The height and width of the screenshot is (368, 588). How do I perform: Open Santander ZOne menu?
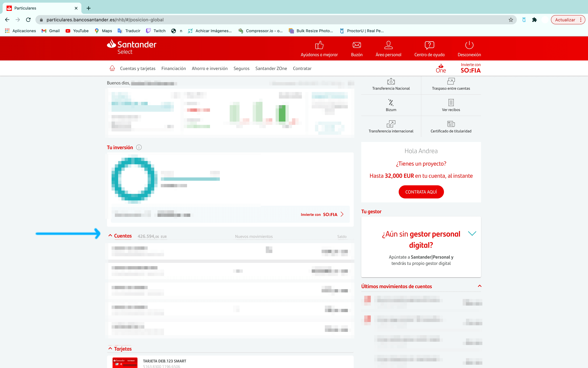(271, 68)
